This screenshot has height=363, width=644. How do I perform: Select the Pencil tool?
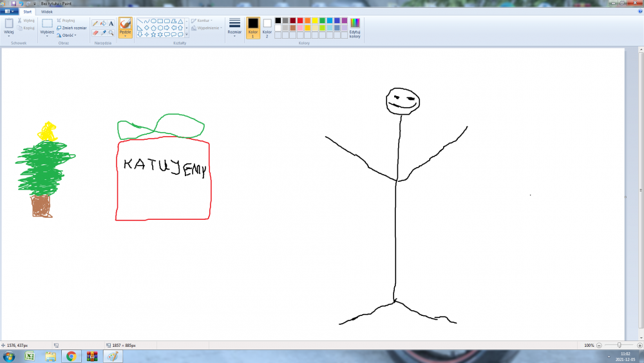tap(95, 23)
